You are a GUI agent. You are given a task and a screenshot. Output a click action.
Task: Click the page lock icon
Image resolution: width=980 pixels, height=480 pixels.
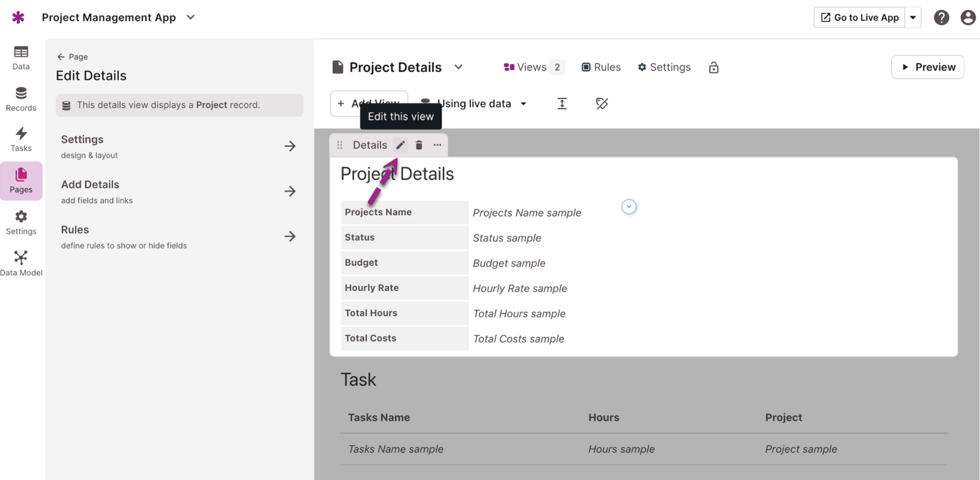click(x=713, y=67)
